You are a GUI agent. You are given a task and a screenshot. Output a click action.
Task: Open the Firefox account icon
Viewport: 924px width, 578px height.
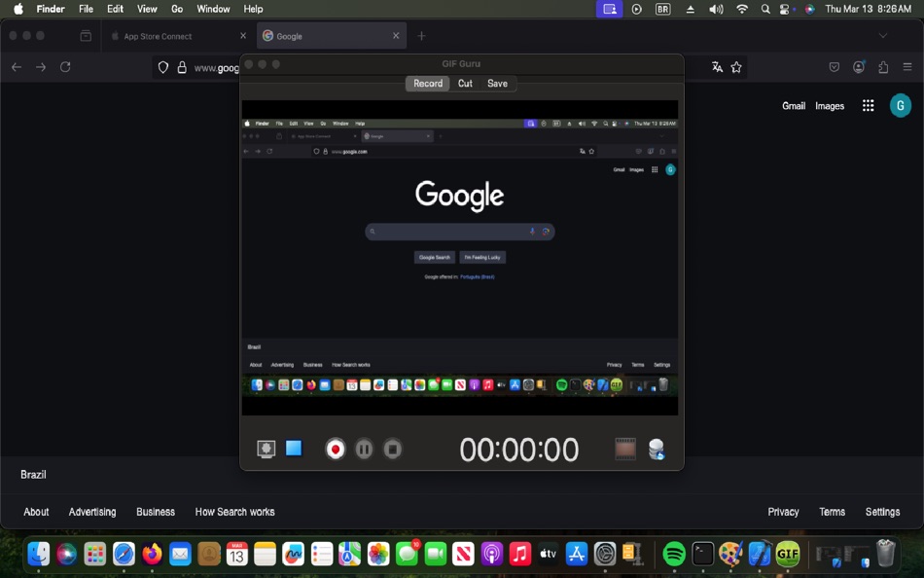[x=859, y=66]
